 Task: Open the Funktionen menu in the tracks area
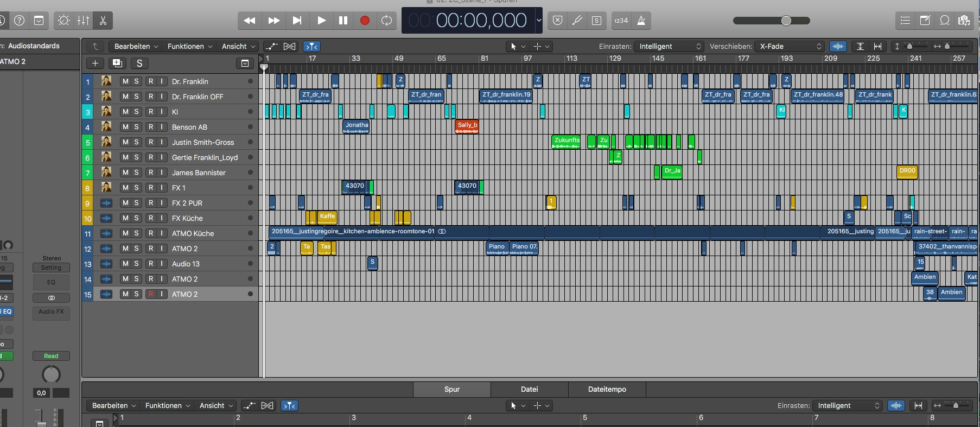point(189,47)
